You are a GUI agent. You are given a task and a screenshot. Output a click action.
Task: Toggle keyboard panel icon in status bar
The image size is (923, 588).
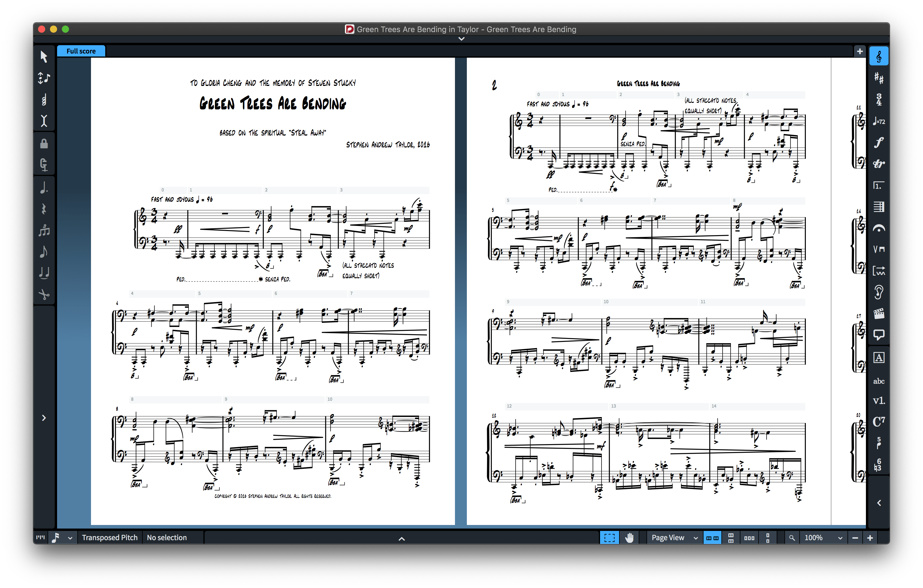pyautogui.click(x=40, y=537)
